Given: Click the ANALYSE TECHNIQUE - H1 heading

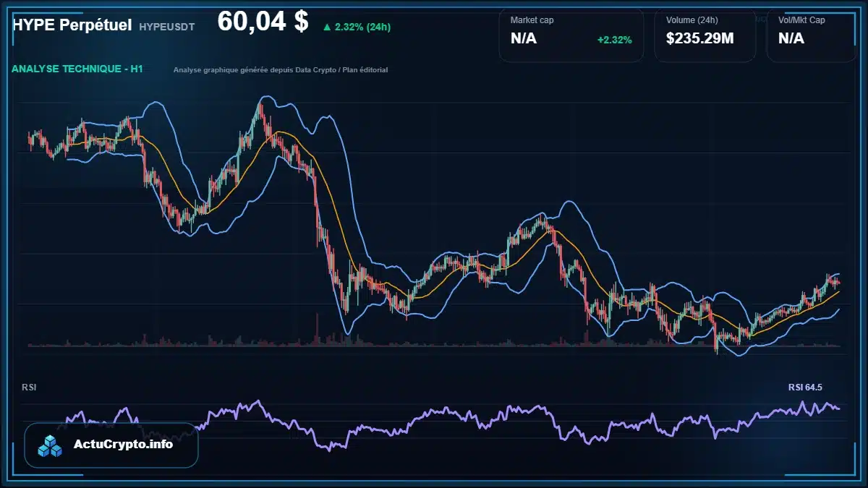Looking at the screenshot, I should coord(77,69).
